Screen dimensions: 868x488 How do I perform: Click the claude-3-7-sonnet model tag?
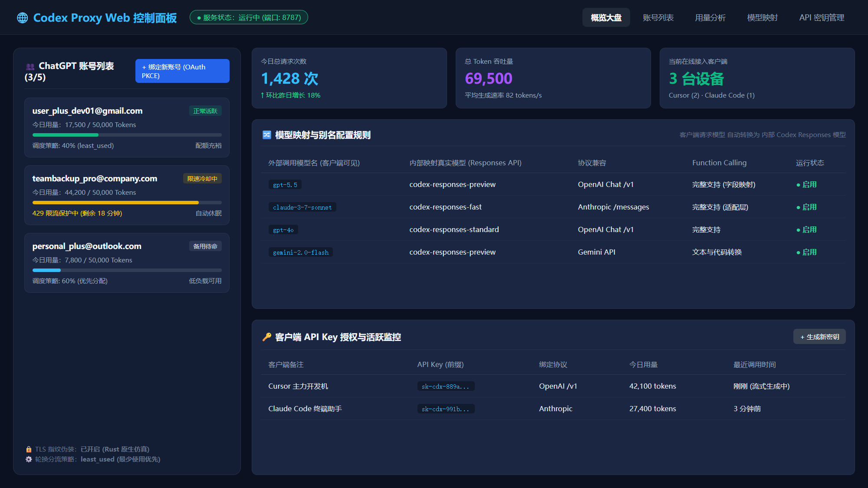pyautogui.click(x=302, y=207)
